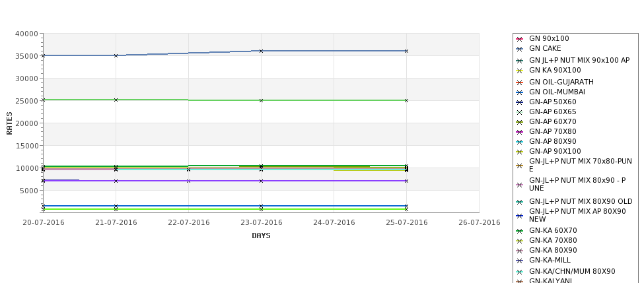Click the 22-07-2016 date axis label

(188, 223)
